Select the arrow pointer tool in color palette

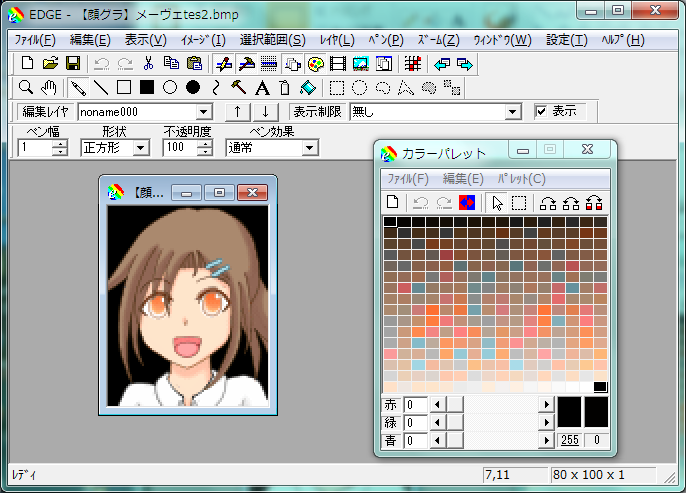tap(497, 203)
